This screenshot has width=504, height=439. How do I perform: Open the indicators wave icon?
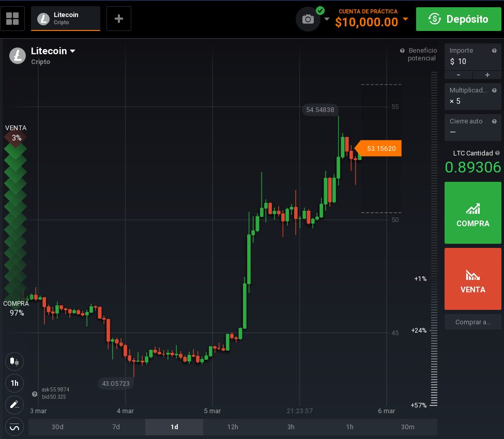click(x=14, y=427)
